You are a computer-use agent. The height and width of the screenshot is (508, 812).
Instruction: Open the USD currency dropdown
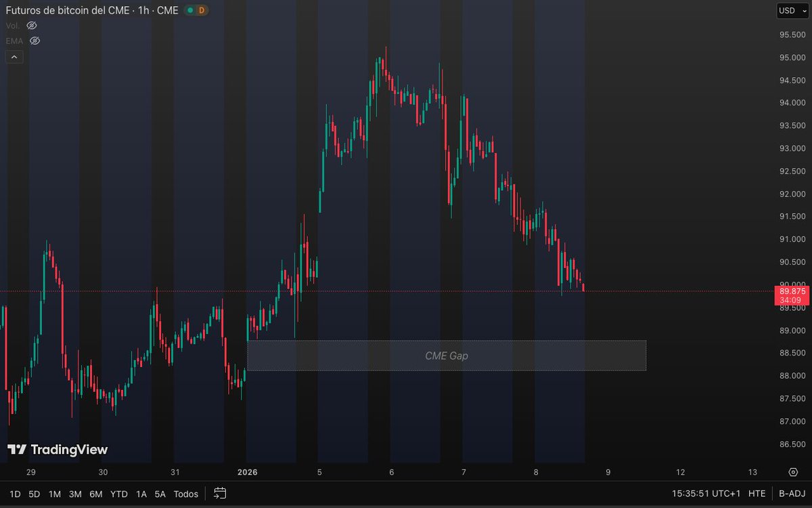(x=793, y=10)
